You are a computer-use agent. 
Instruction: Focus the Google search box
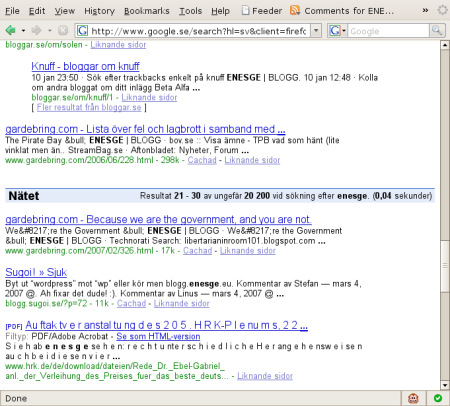click(x=388, y=31)
